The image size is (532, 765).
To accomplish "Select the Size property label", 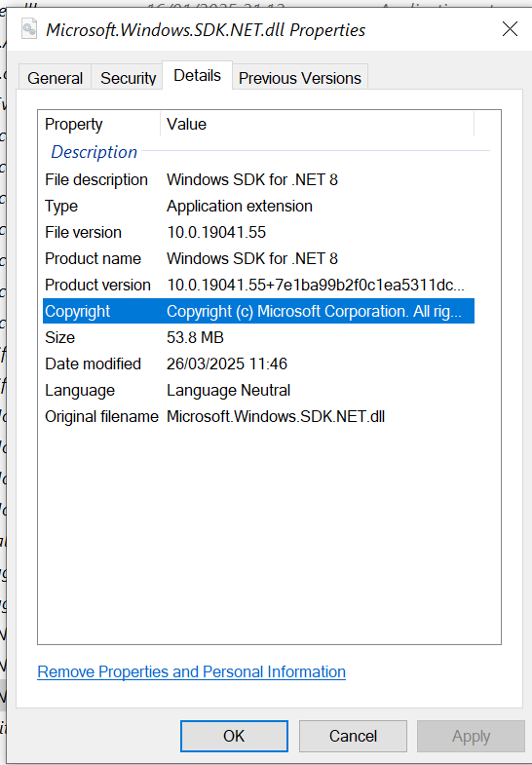I will [59, 337].
